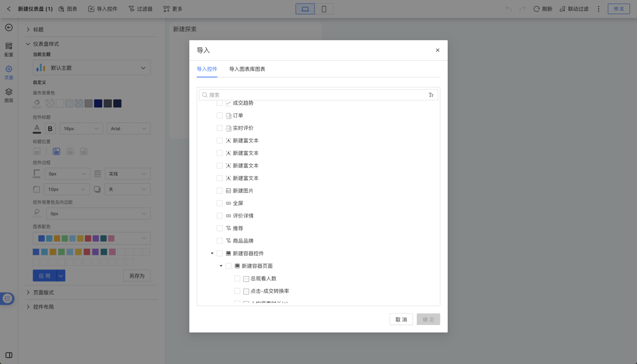Check the 订单 widget checkbox
Viewport: 637px width, 364px height.
click(219, 115)
